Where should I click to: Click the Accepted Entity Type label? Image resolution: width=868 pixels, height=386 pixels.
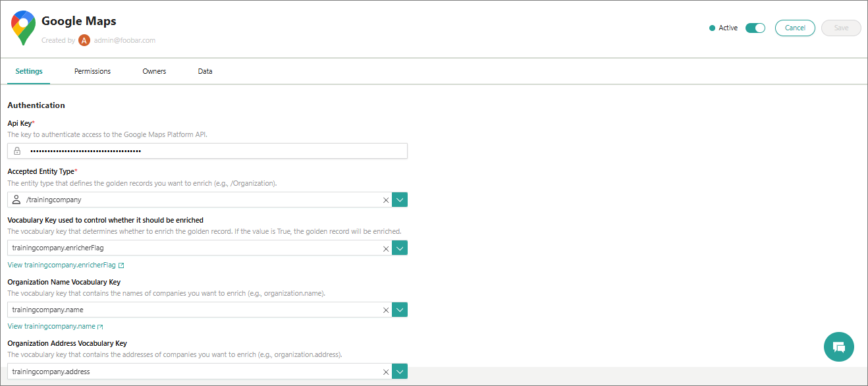point(41,171)
